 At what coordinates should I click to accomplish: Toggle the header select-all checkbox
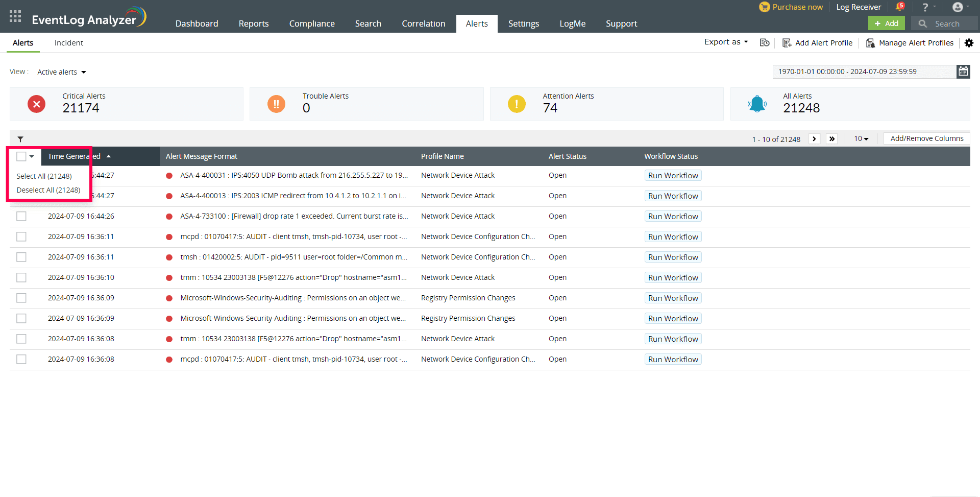(x=21, y=156)
